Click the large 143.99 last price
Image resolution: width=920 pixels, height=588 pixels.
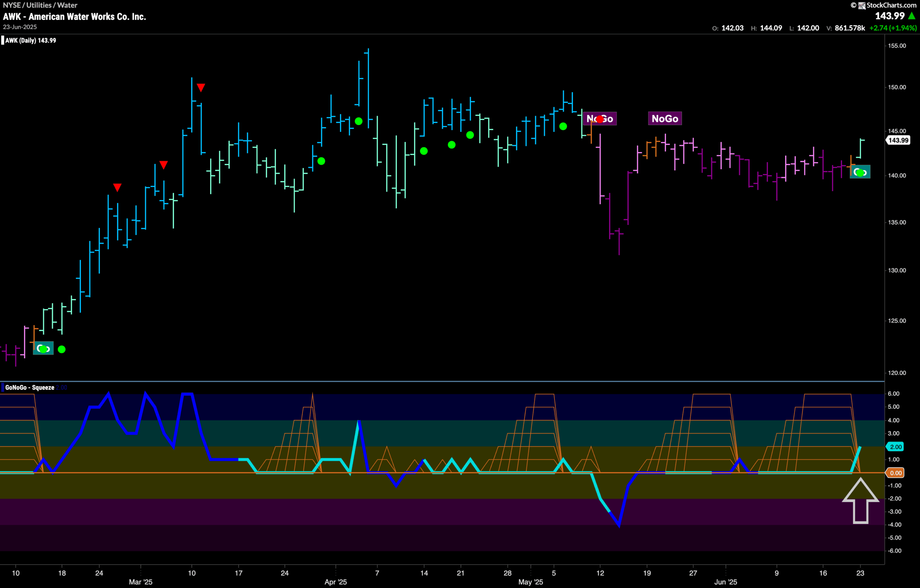(890, 16)
